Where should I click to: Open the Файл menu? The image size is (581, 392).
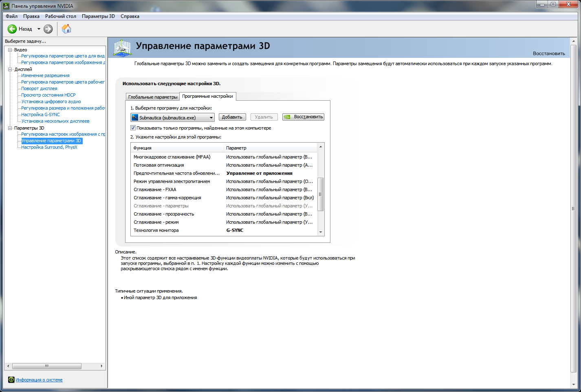pyautogui.click(x=11, y=16)
